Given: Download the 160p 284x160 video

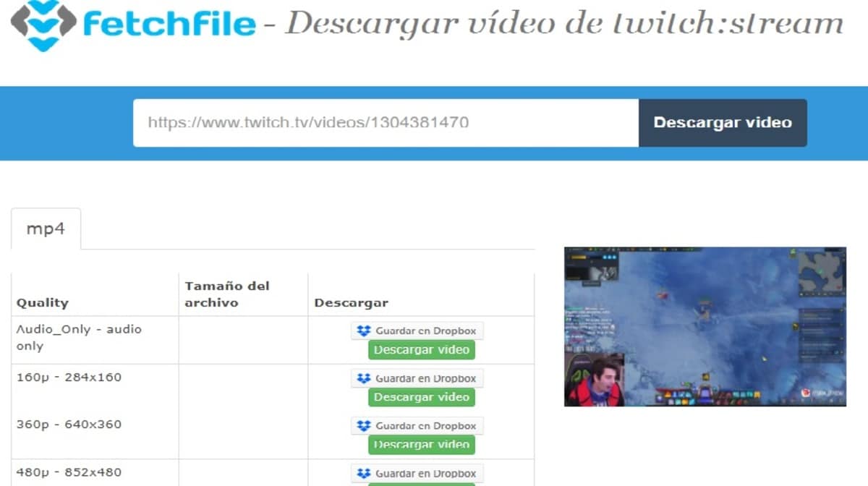Looking at the screenshot, I should point(422,397).
